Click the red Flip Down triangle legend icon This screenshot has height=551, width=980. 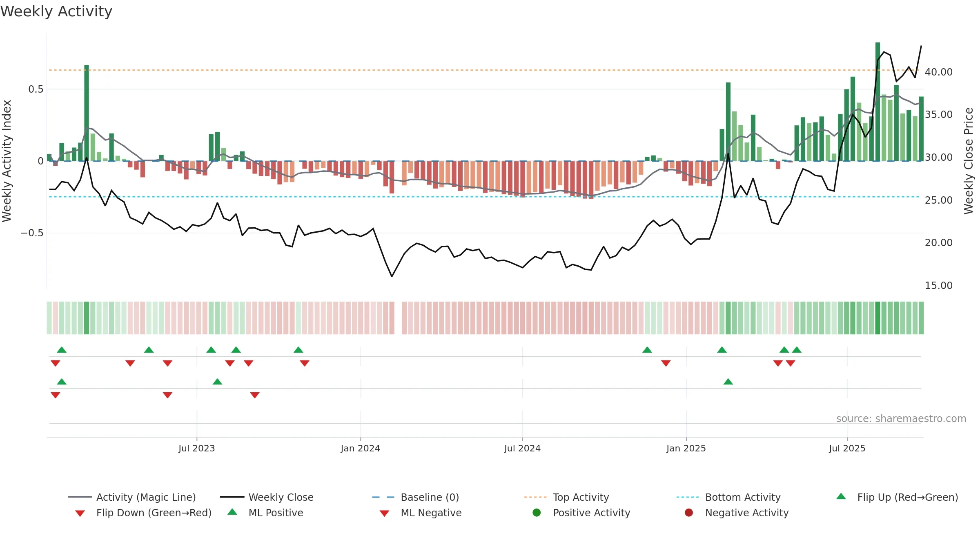[80, 513]
